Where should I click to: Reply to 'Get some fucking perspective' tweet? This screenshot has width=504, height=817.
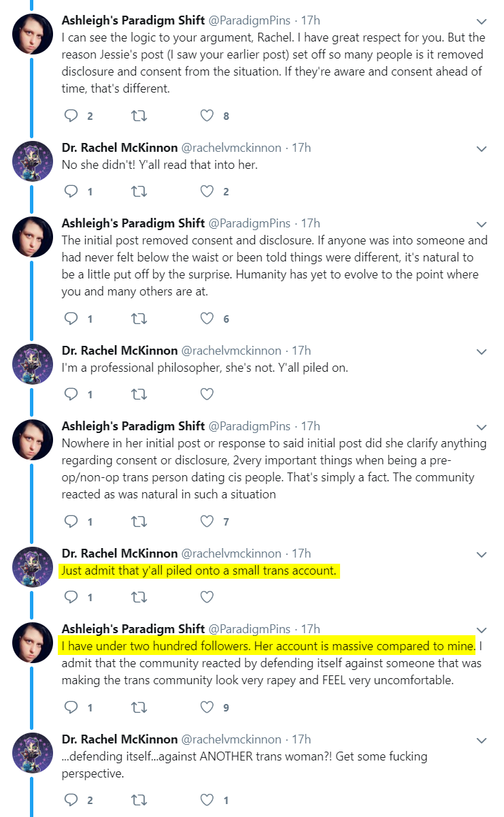pos(71,800)
